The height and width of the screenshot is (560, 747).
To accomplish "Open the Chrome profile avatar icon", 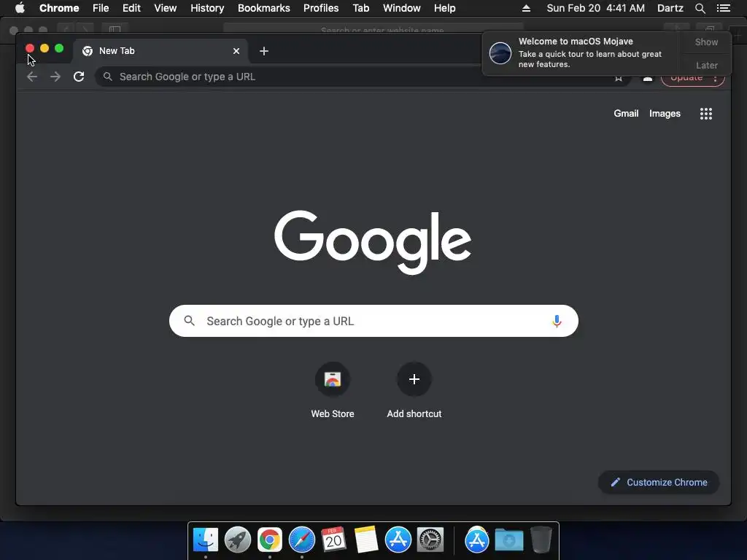I will [x=648, y=77].
